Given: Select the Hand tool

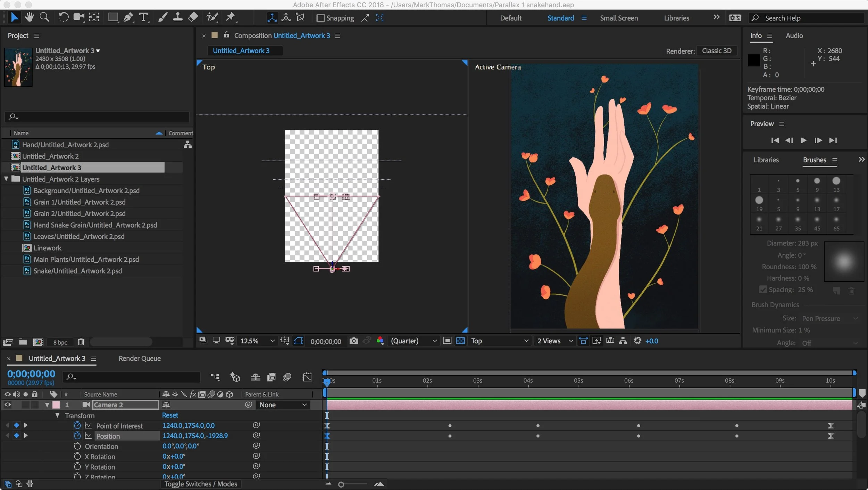Looking at the screenshot, I should [29, 17].
